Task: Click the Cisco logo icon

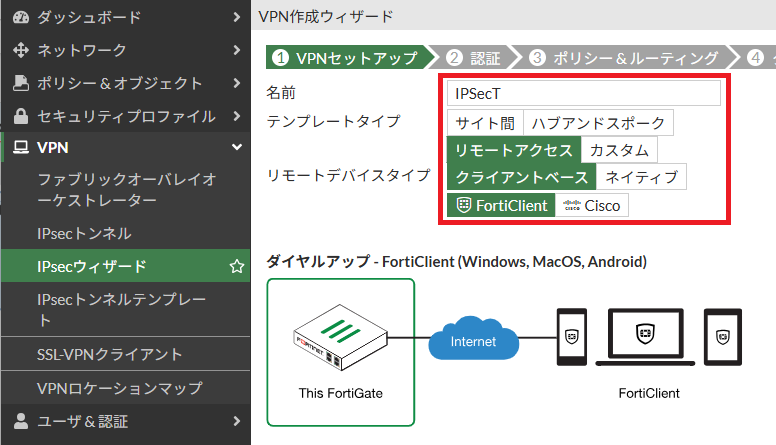Action: 572,205
